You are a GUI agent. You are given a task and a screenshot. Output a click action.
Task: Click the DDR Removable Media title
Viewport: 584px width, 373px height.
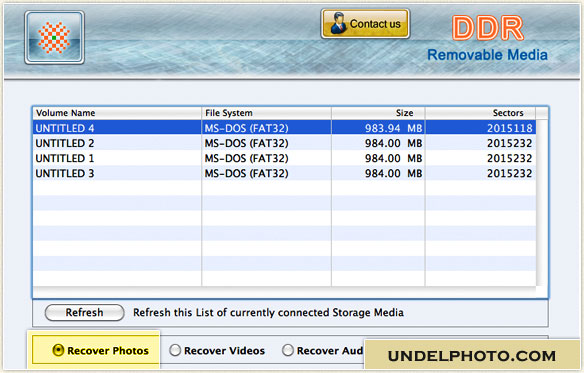(x=488, y=38)
